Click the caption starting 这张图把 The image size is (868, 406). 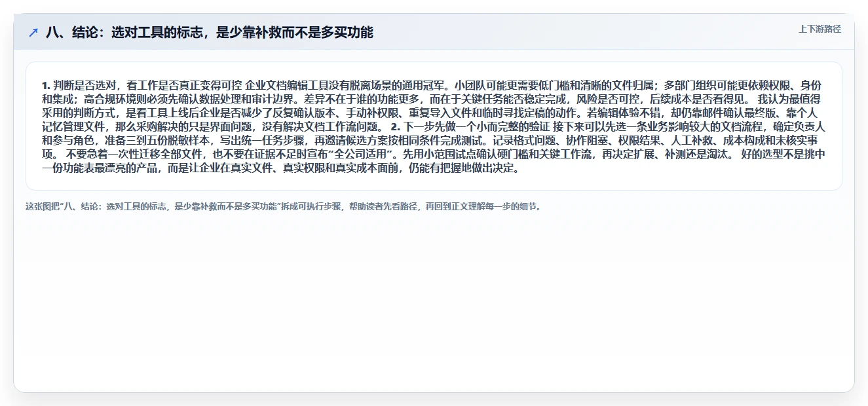[284, 206]
